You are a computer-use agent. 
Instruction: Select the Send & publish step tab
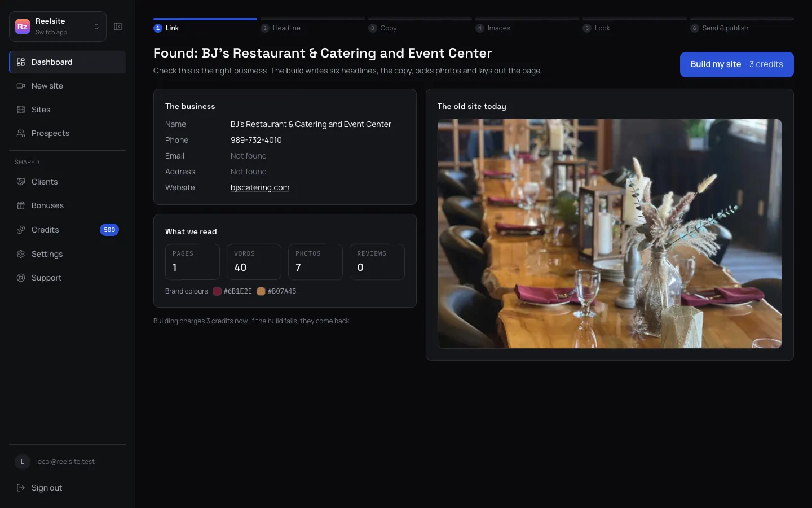point(742,27)
